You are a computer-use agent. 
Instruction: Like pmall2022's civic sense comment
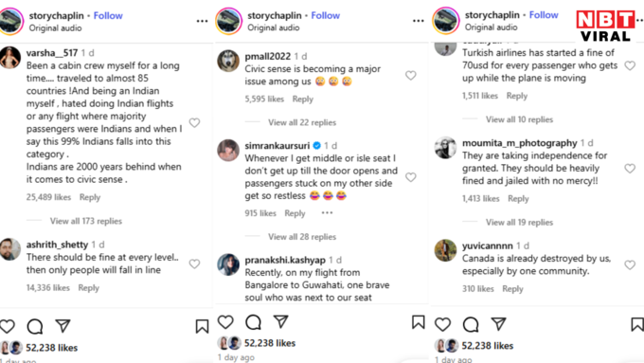tap(411, 75)
